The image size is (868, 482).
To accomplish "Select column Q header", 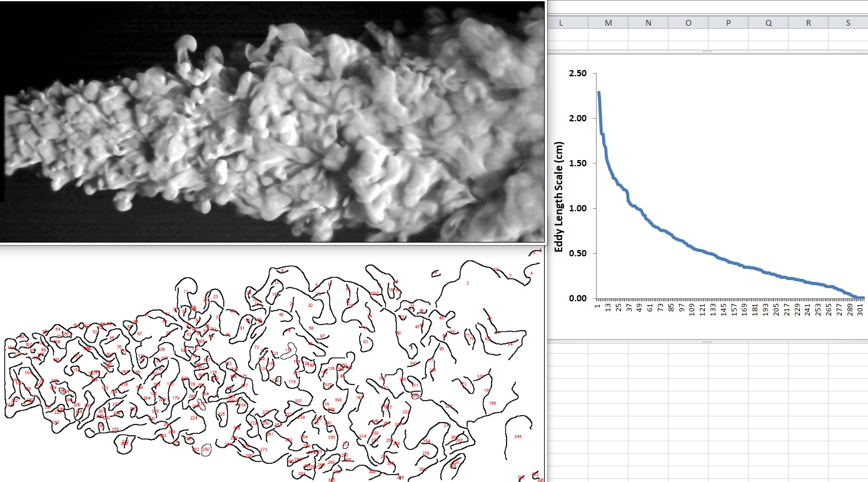I will tap(768, 23).
